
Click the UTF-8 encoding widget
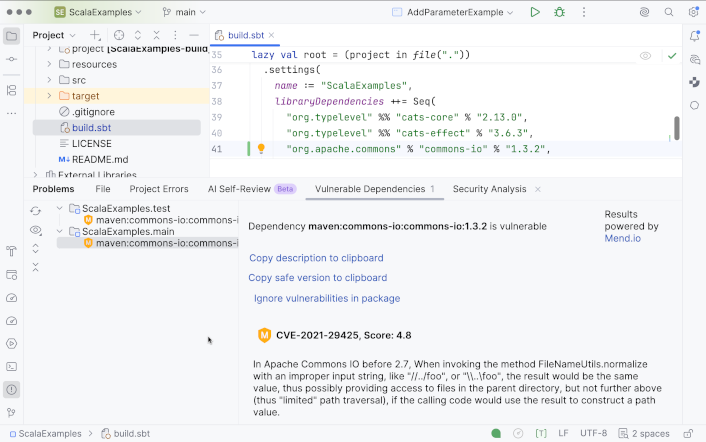click(x=593, y=433)
